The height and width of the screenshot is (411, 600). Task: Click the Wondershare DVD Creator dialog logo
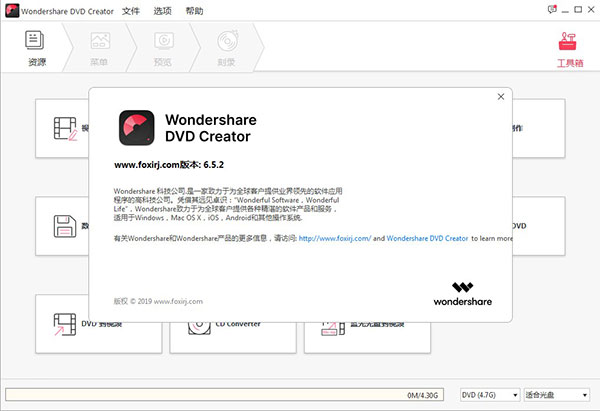click(137, 128)
